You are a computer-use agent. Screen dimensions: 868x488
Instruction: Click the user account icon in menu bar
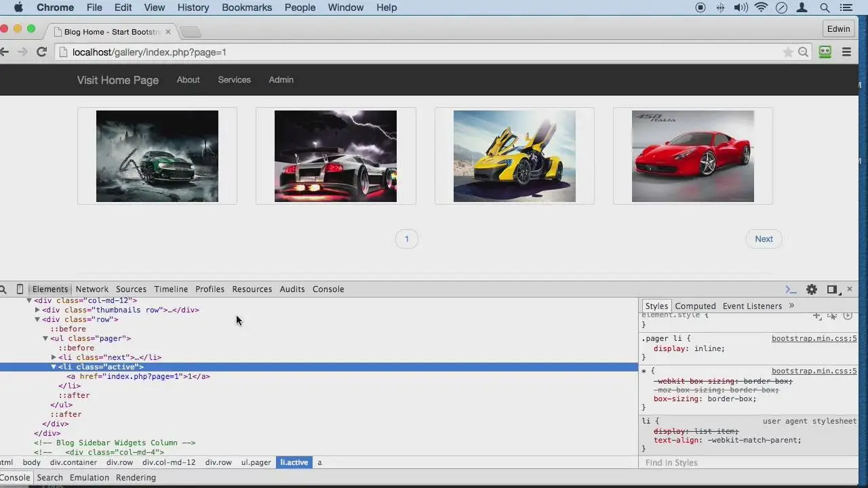pos(803,7)
